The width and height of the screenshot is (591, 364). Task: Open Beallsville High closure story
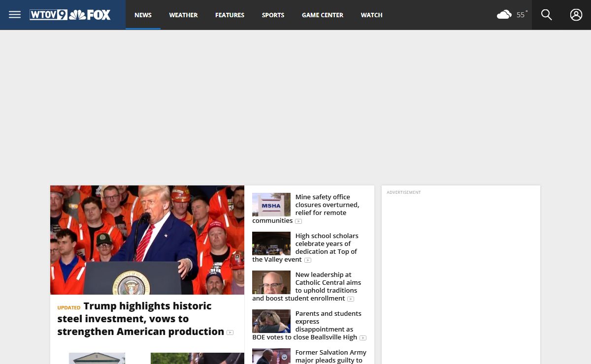point(307,325)
